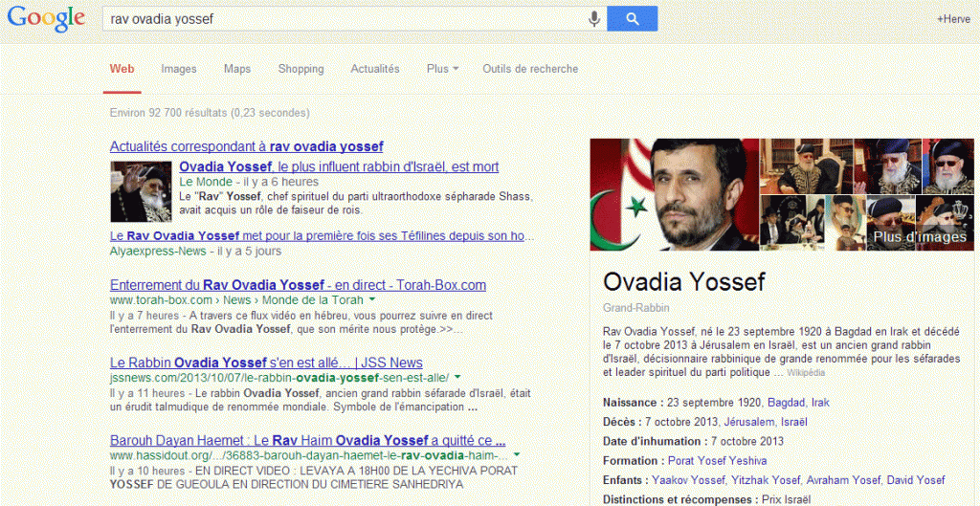This screenshot has height=506, width=980.
Task: Switch to the Images tab
Action: (x=179, y=69)
